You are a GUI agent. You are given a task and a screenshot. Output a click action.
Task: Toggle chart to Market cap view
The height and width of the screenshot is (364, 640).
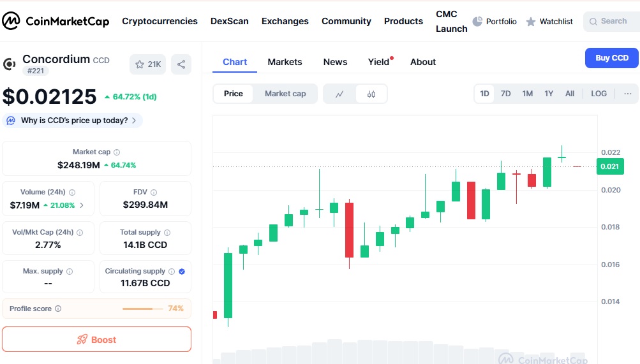[x=285, y=94]
